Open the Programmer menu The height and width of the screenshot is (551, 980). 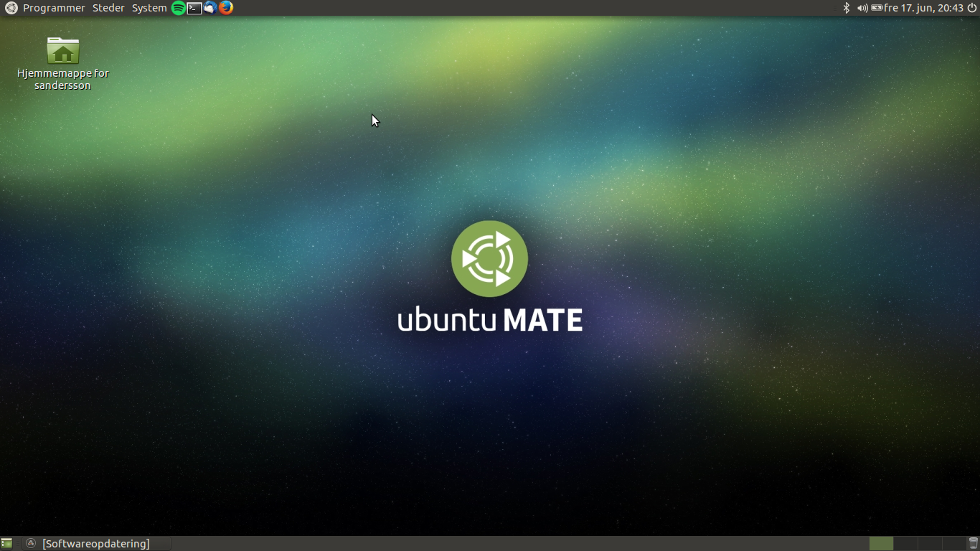[x=54, y=8]
